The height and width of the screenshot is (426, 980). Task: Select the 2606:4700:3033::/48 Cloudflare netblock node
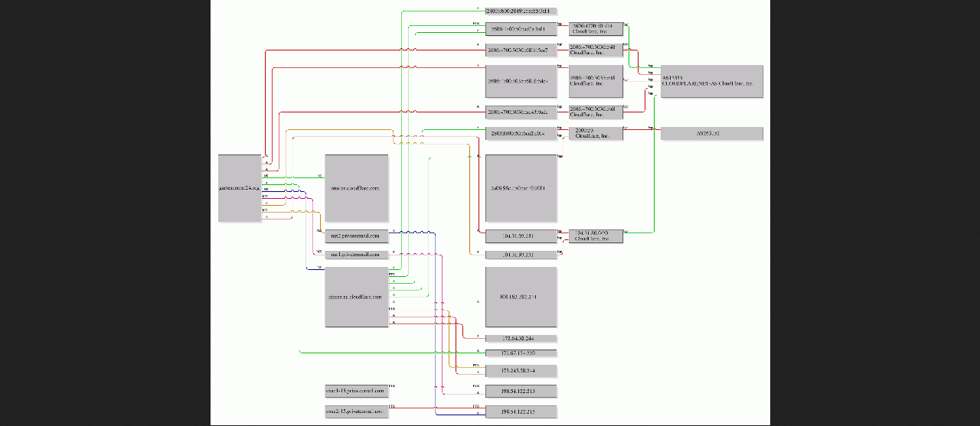tap(596, 81)
